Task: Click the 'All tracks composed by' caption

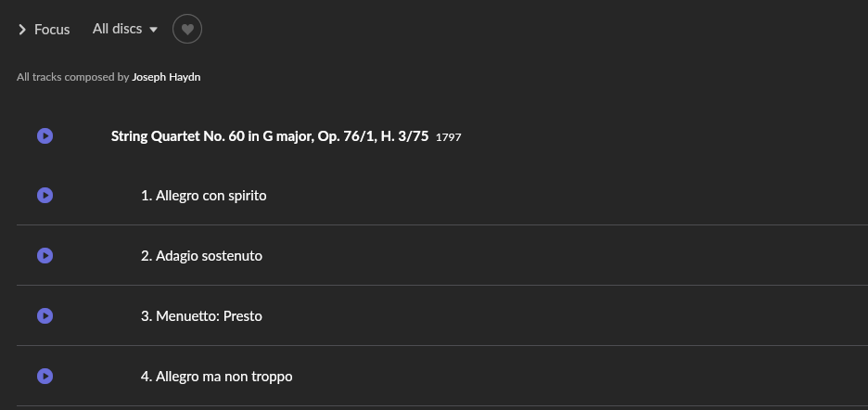Action: (73, 77)
